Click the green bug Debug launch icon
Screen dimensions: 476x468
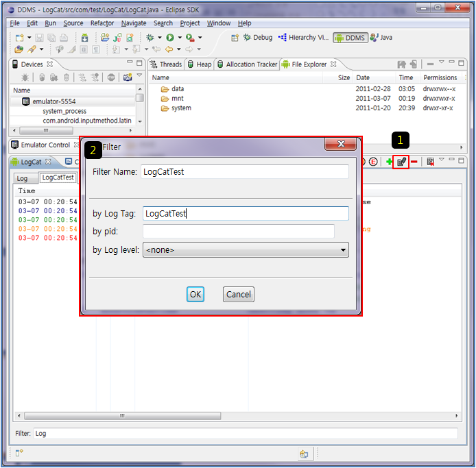pos(150,38)
